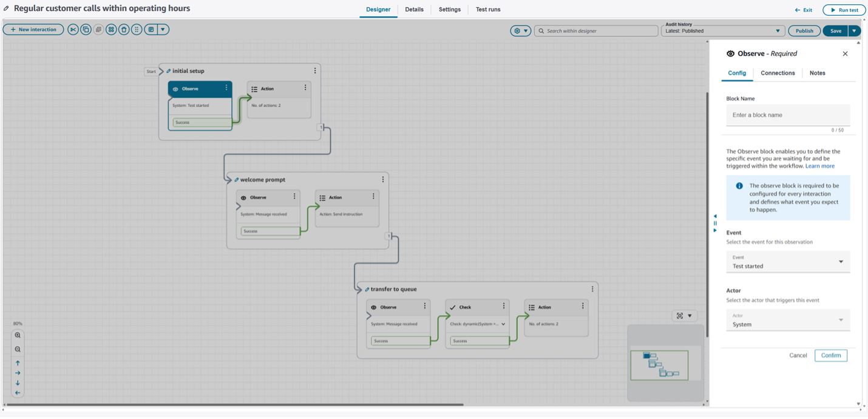This screenshot has height=419, width=868.
Task: Click the Block Name input field
Action: pyautogui.click(x=787, y=115)
